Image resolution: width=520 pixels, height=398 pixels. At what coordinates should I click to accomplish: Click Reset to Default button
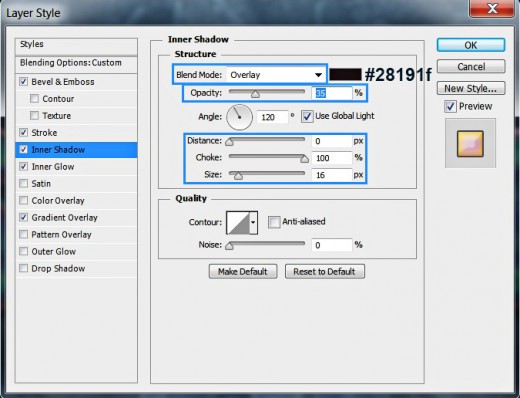click(x=324, y=272)
